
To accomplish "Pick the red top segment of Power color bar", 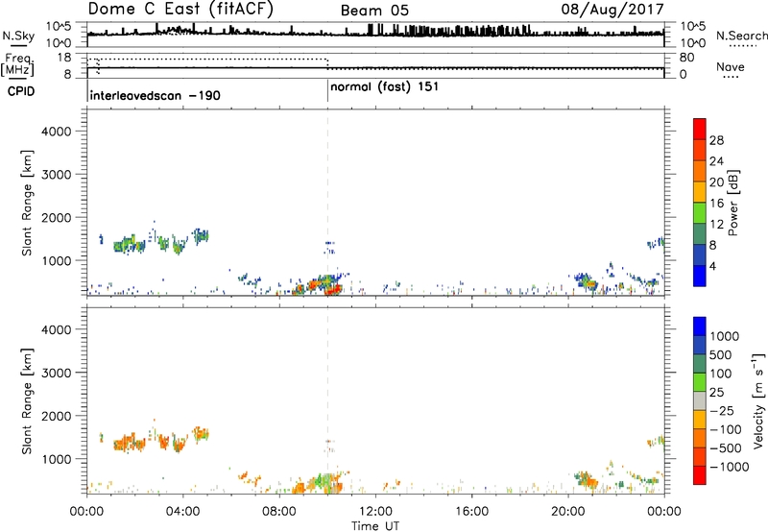I will point(700,130).
